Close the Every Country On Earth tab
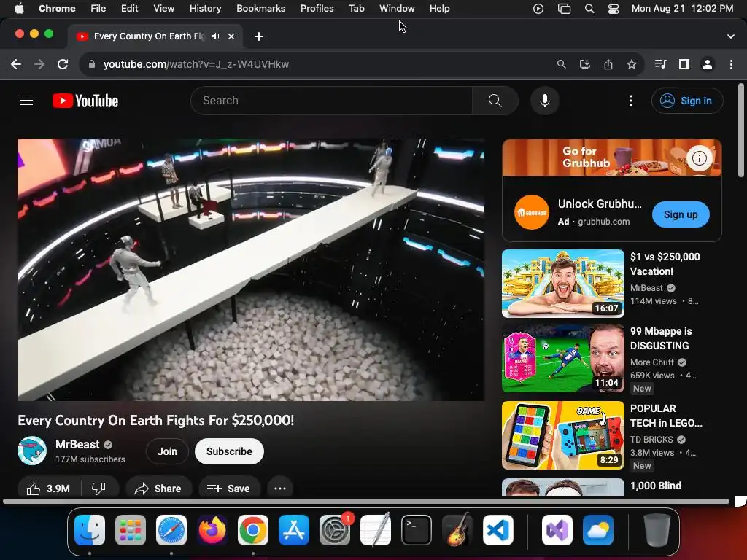 [231, 36]
